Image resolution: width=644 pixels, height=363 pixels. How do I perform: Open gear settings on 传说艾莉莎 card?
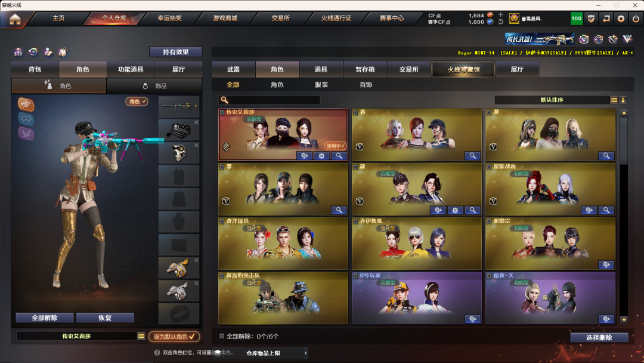pos(321,156)
